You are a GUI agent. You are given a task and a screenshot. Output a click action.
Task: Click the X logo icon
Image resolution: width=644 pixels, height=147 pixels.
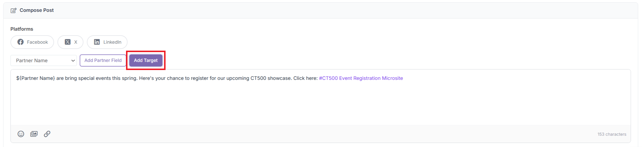point(67,42)
